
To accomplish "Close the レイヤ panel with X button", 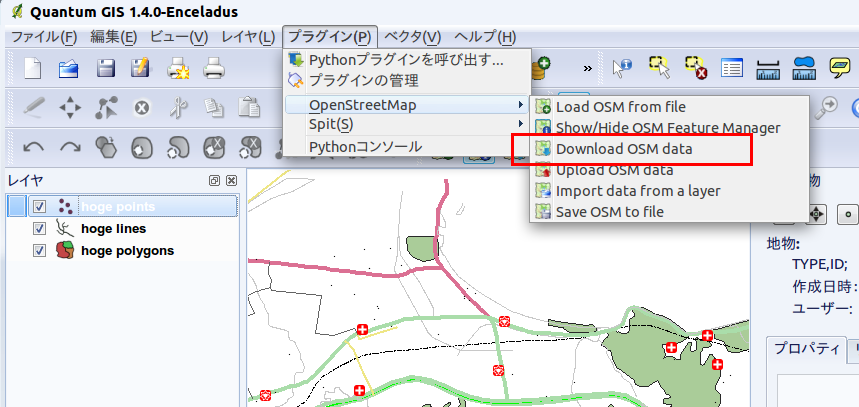I will (x=232, y=180).
